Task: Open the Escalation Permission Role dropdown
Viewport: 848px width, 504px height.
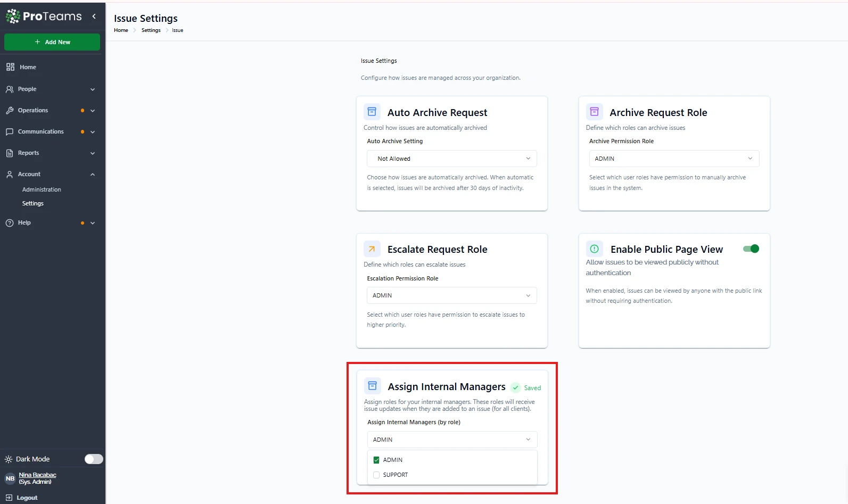Action: coord(451,295)
